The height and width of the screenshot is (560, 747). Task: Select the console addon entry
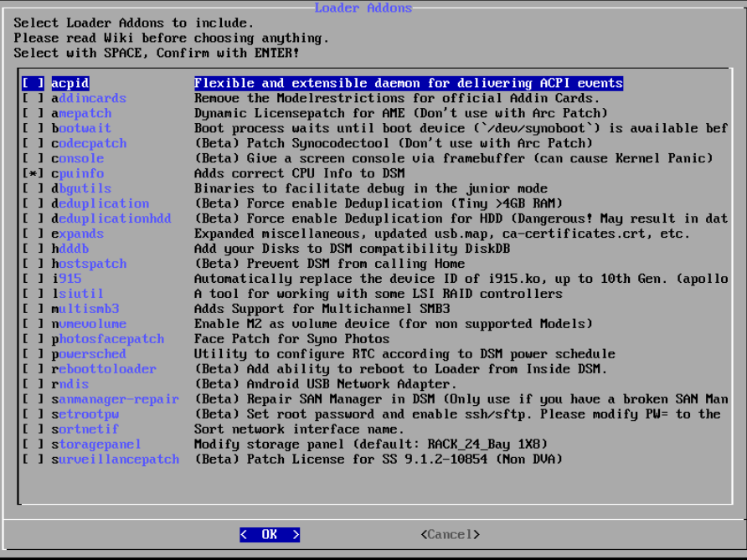(77, 159)
